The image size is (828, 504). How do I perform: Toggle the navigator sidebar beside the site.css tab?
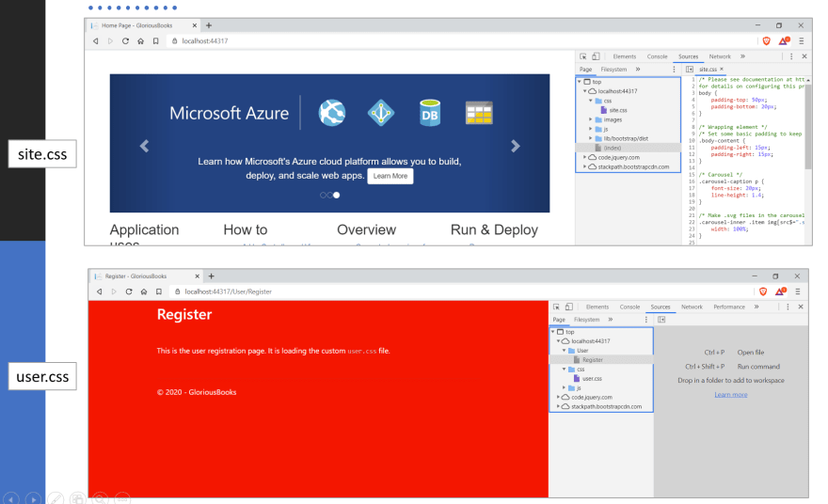[x=690, y=70]
